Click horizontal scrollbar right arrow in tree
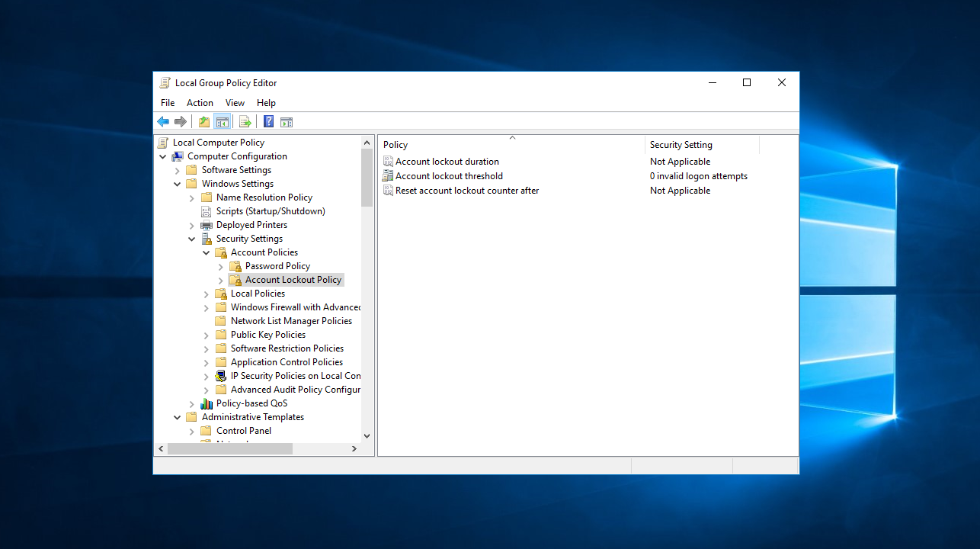The image size is (980, 549). click(x=354, y=449)
